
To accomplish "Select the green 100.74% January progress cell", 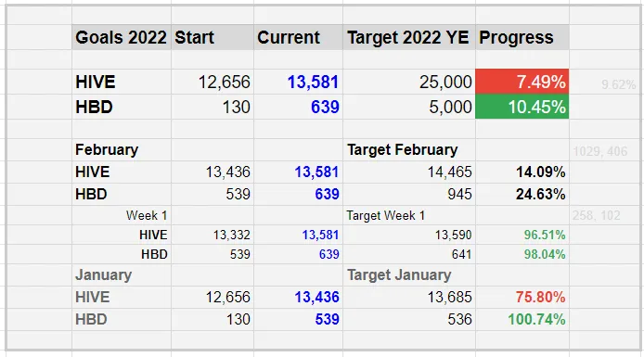I will coord(522,319).
